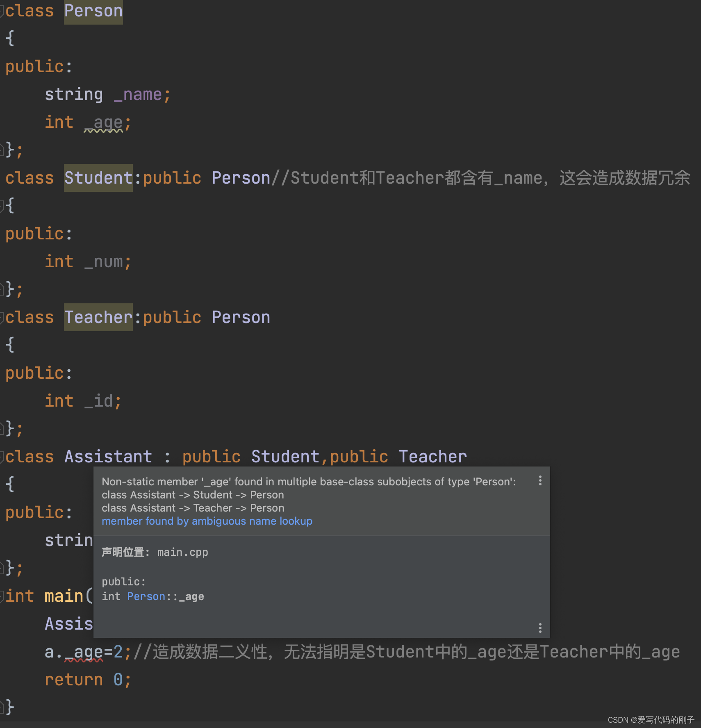The image size is (701, 728).
Task: Collapse the class Assistant fold marker
Action: (x=2, y=457)
